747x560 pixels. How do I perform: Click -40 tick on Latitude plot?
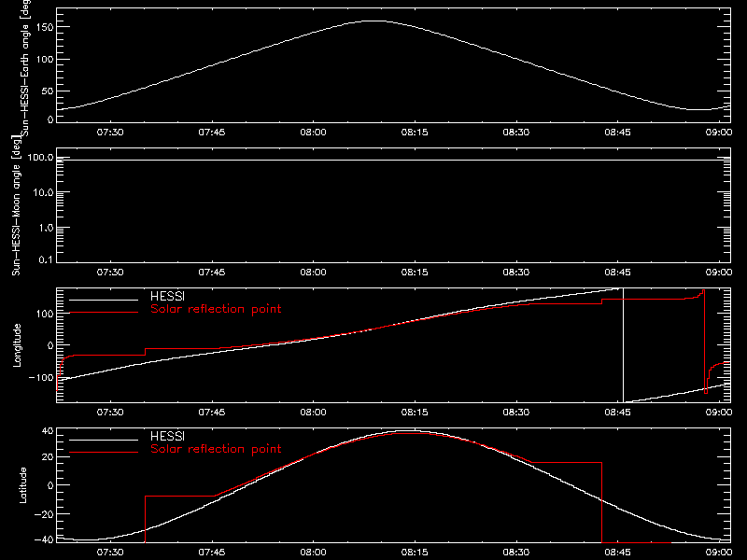click(x=44, y=540)
